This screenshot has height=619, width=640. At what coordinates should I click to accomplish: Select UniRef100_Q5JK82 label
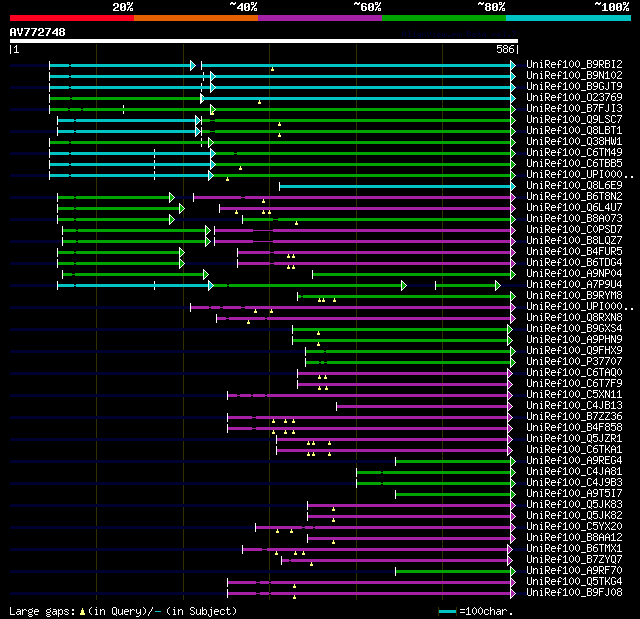(574, 516)
